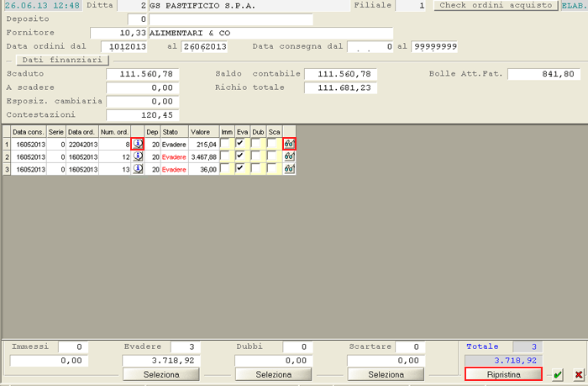This screenshot has height=386, width=588.
Task: Untick the Eva checkbox for order 8
Action: pyautogui.click(x=240, y=144)
